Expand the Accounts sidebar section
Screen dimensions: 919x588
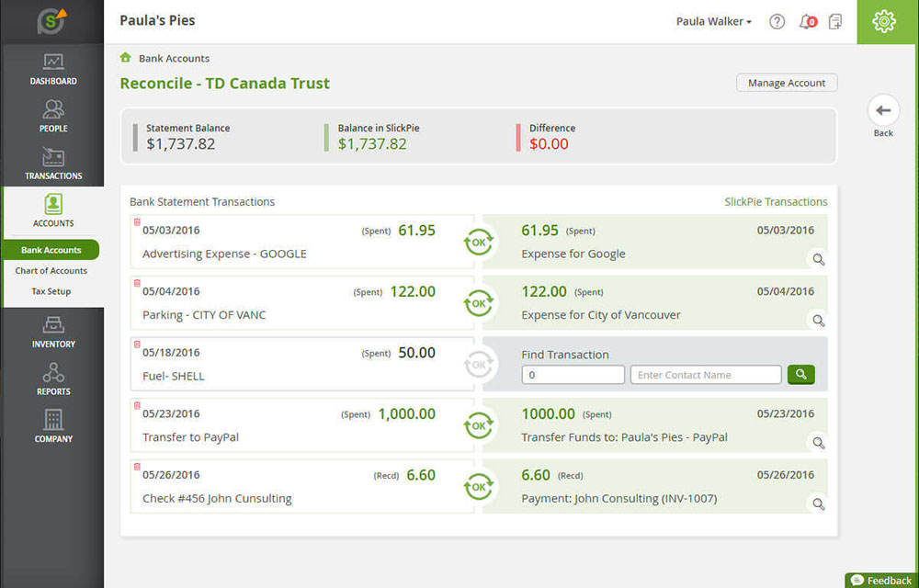click(x=53, y=210)
